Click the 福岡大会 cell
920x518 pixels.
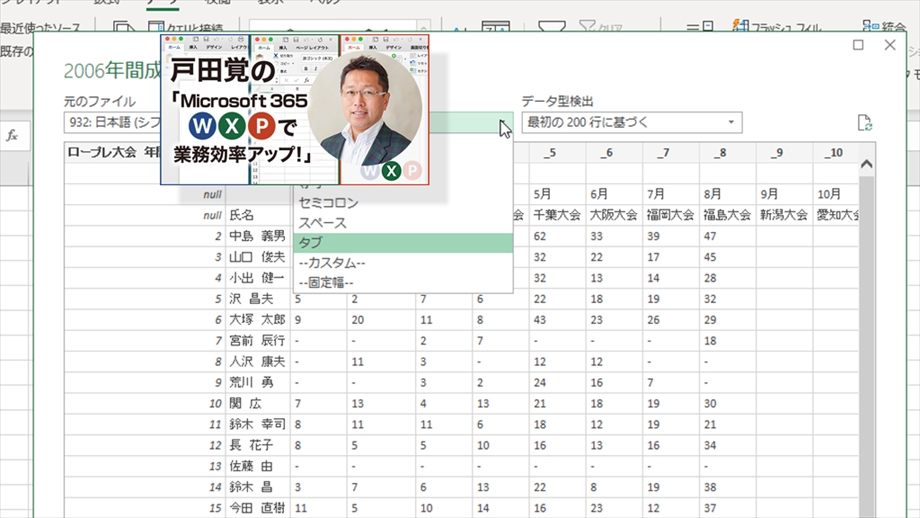coord(671,215)
